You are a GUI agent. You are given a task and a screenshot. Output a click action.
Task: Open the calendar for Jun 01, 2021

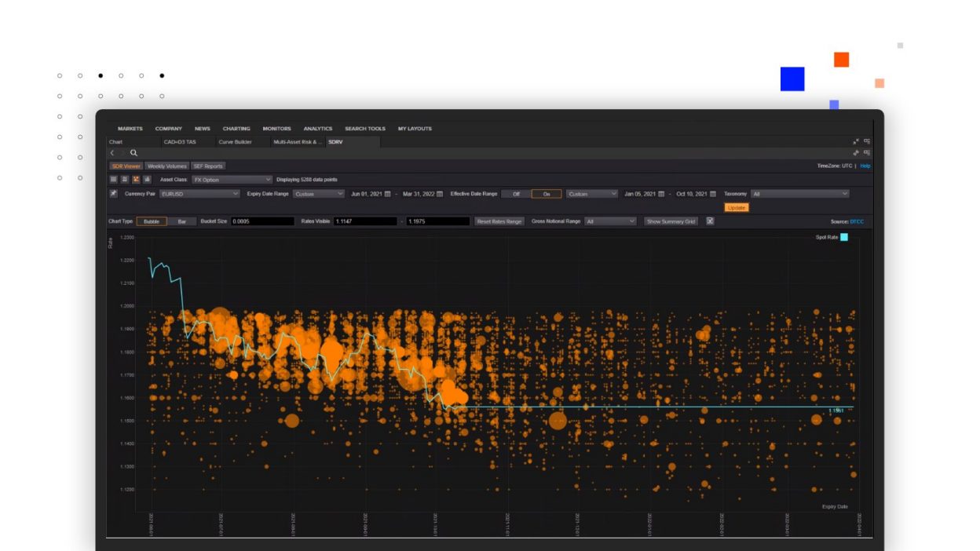point(387,194)
